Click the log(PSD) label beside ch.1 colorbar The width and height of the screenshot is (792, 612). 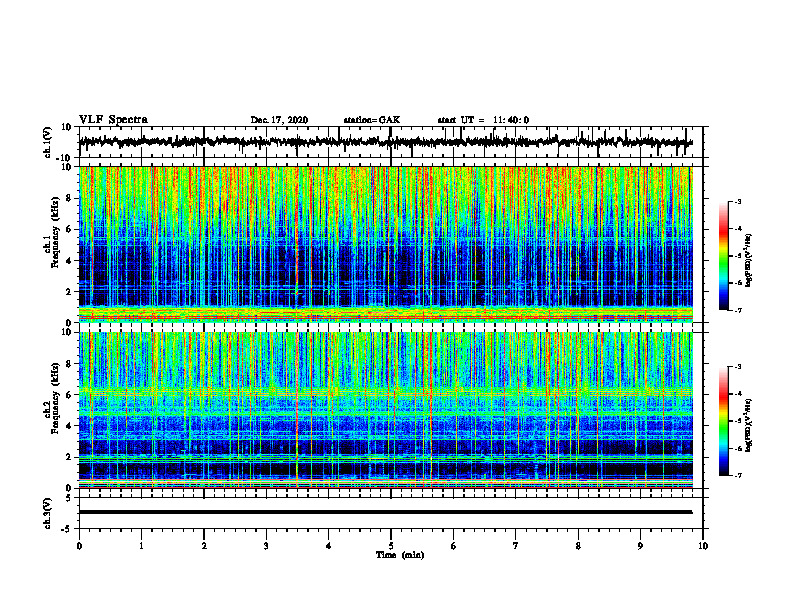749,260
